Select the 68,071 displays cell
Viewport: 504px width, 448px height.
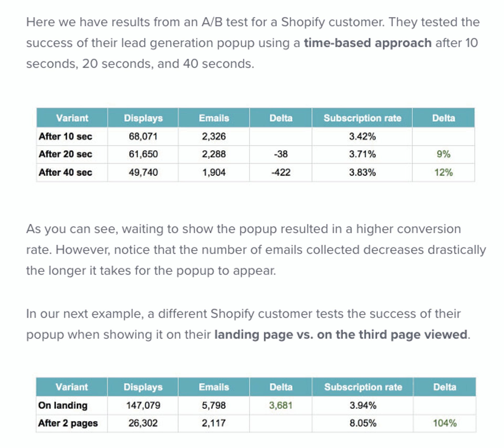coord(143,136)
